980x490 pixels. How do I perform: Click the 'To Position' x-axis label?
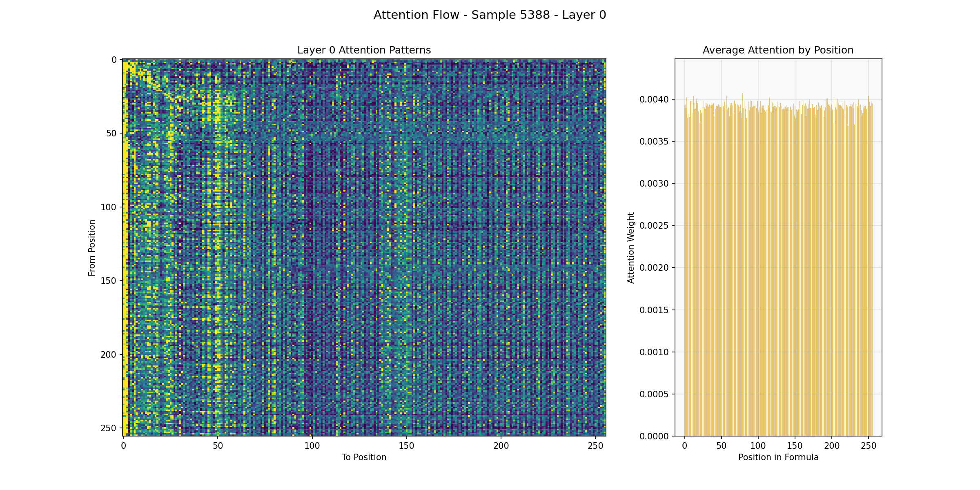click(x=364, y=457)
